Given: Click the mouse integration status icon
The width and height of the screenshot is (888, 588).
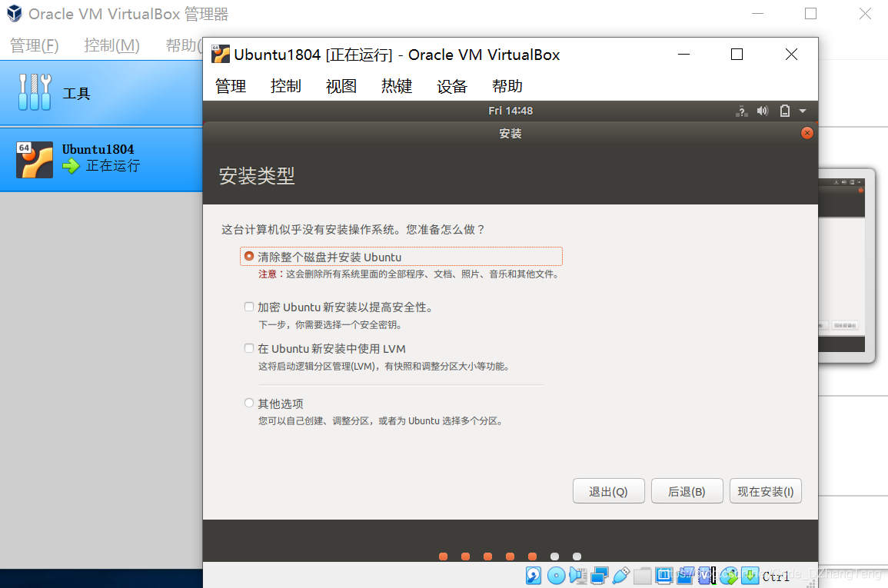Looking at the screenshot, I should tap(729, 576).
